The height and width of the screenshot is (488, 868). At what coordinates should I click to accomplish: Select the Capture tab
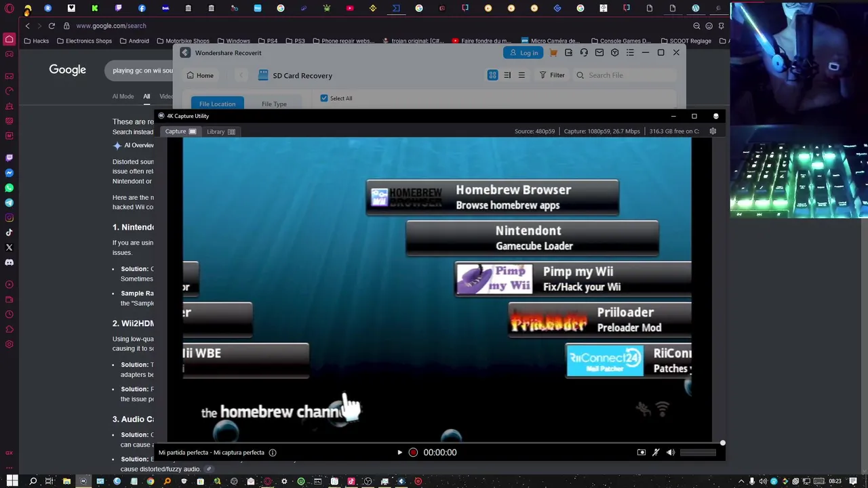(x=181, y=131)
